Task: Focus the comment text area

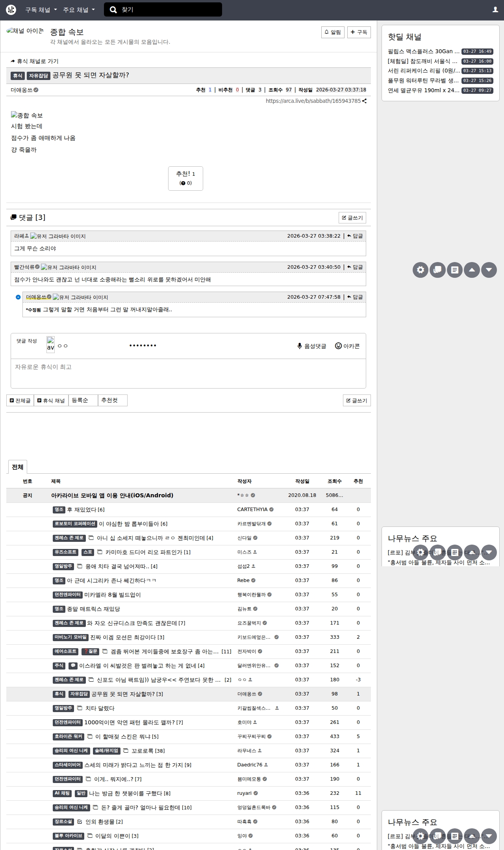Action: coord(188,373)
